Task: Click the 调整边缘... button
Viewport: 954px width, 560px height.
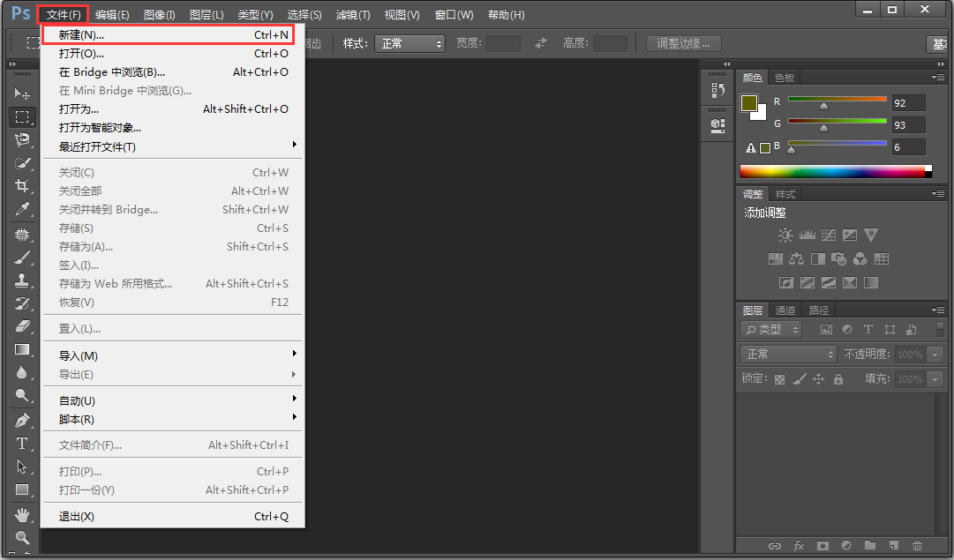Action: click(683, 44)
